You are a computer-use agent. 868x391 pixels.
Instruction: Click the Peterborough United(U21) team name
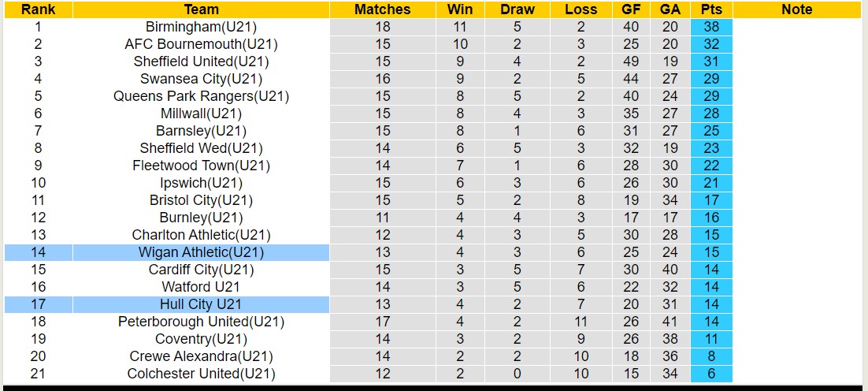pos(201,322)
